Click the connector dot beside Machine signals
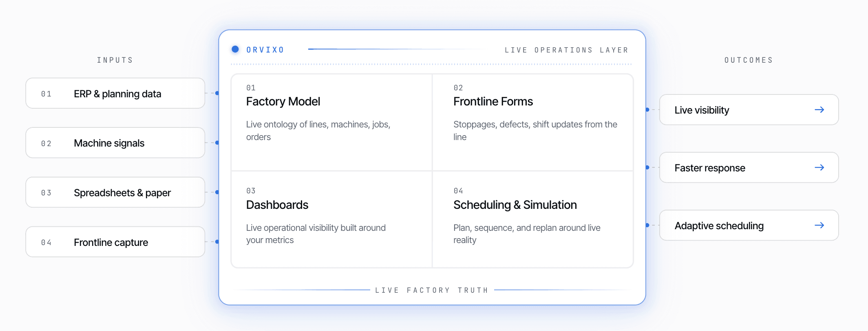Image resolution: width=868 pixels, height=331 pixels. coord(217,142)
